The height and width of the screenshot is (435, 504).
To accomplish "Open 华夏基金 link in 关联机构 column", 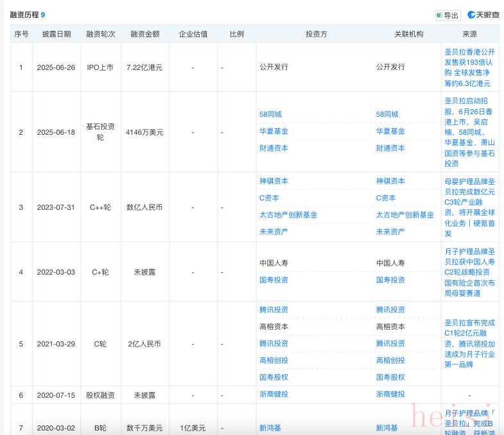I will point(390,132).
